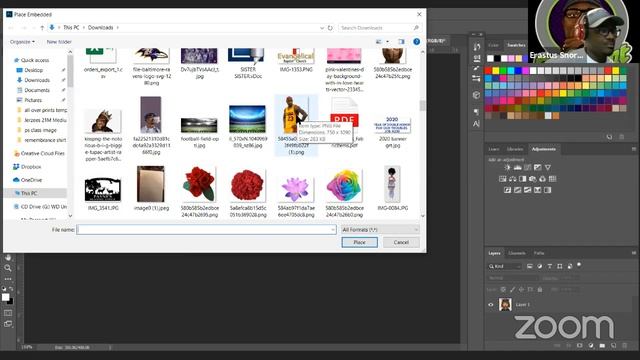
Task: Open the History panel icon
Action: tap(476, 47)
